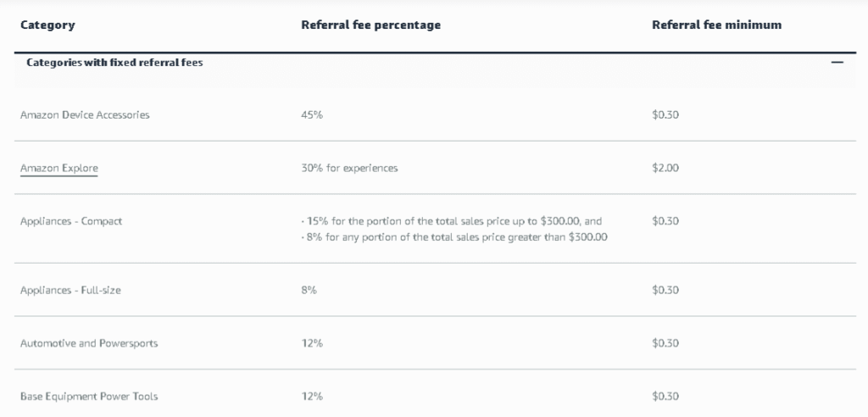
Task: Click the '30% for experiences' text
Action: [x=349, y=168]
